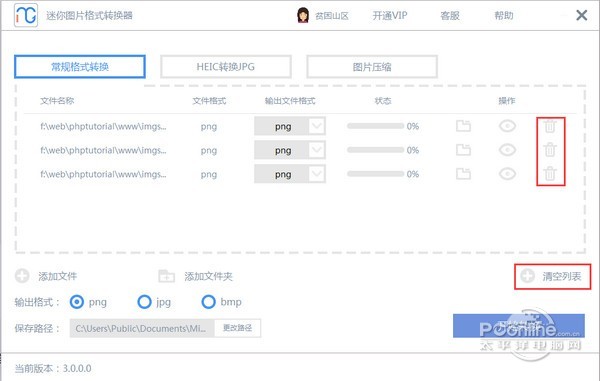Click the plus icon beside 添加文件

(x=22, y=276)
